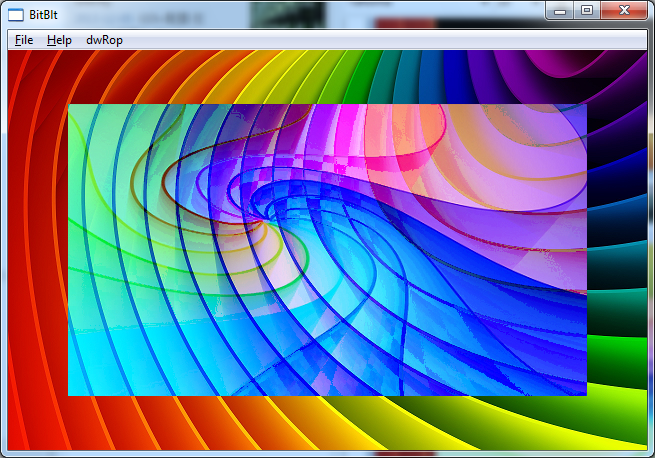Click the BitBlt window system icon

(16, 15)
